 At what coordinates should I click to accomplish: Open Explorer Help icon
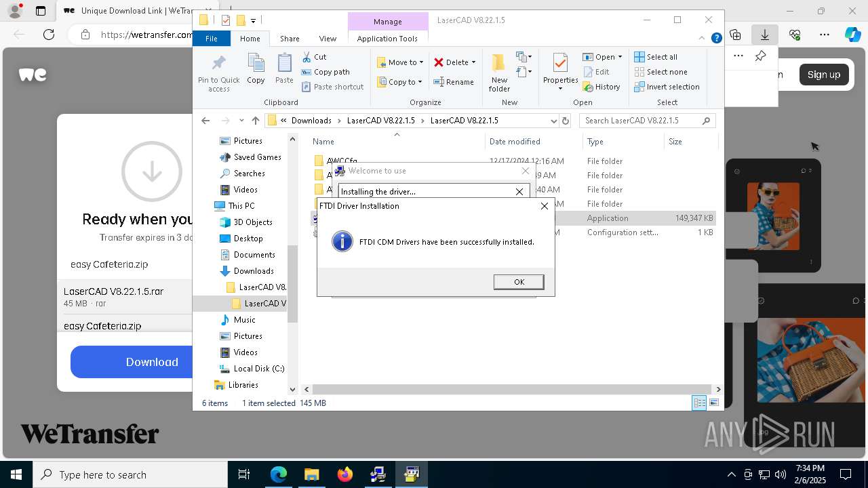point(716,39)
